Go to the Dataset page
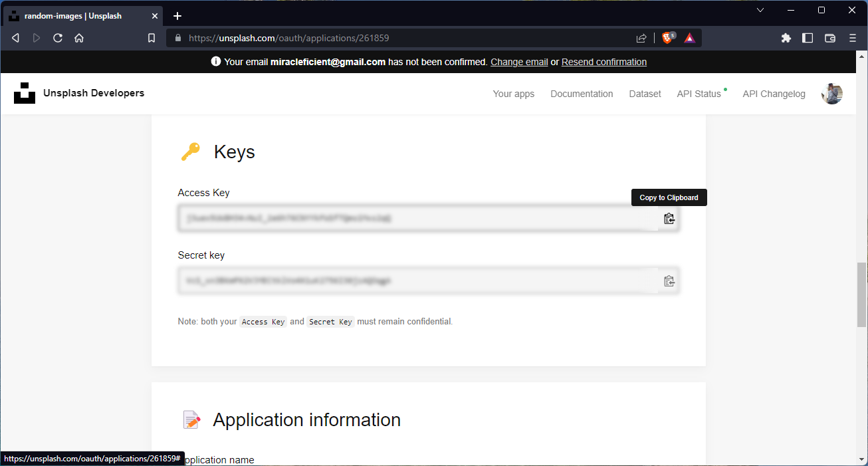This screenshot has height=466, width=868. pos(645,94)
